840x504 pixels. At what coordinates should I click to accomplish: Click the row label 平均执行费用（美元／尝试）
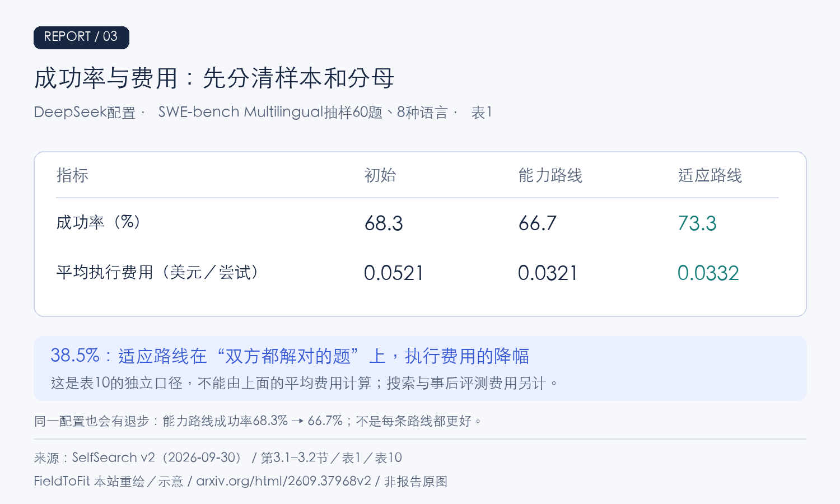click(158, 272)
